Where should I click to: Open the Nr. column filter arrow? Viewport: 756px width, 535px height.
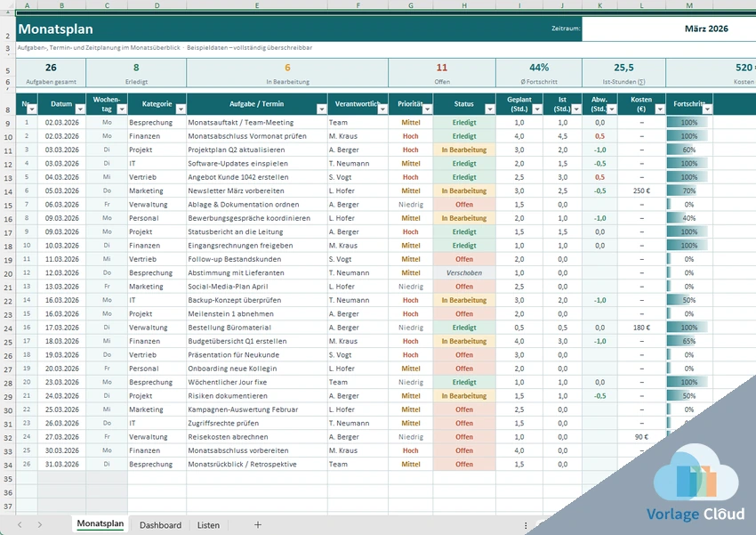tap(32, 109)
